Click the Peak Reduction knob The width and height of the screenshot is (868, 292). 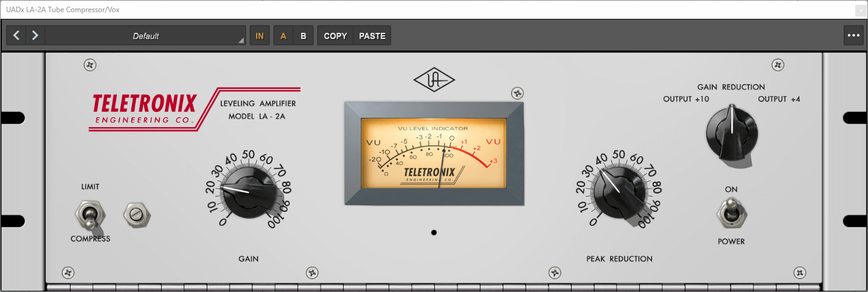click(x=620, y=193)
